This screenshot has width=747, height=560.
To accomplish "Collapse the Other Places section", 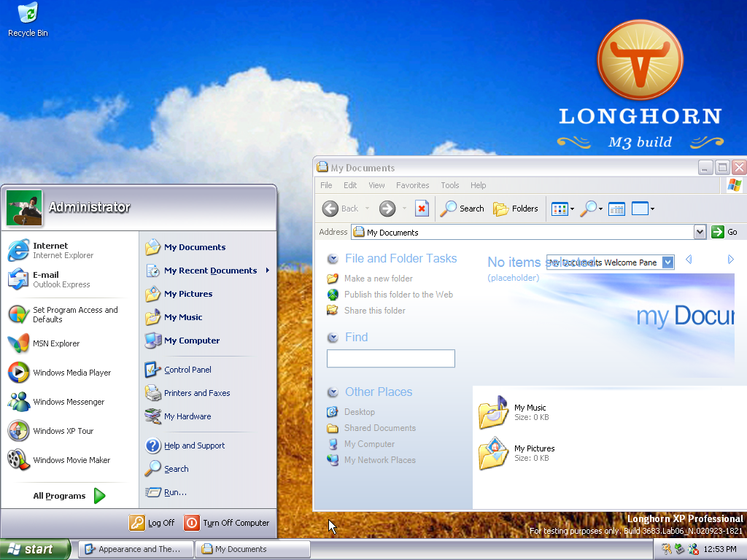I will pos(333,392).
